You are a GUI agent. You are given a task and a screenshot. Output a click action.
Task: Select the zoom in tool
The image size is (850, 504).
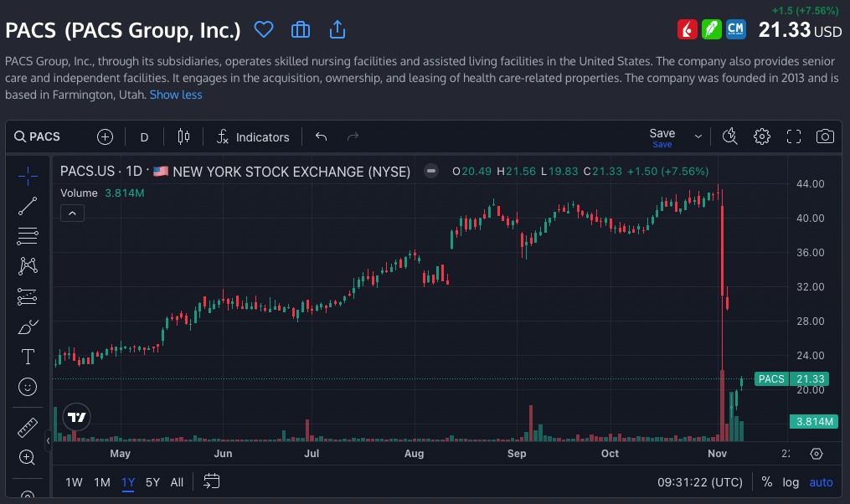pyautogui.click(x=28, y=457)
